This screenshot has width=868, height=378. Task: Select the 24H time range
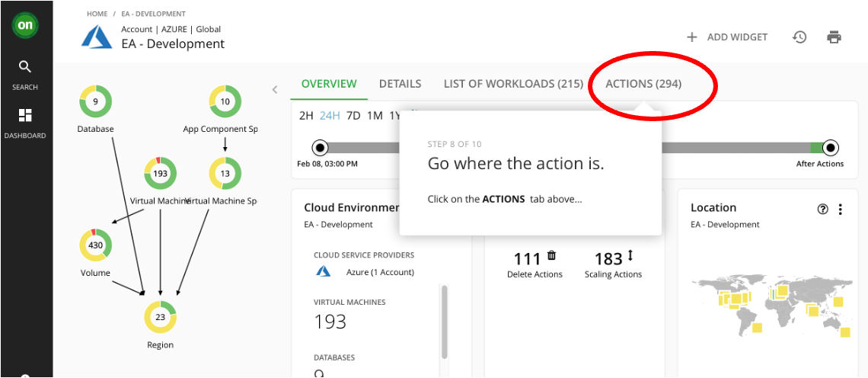[x=330, y=116]
